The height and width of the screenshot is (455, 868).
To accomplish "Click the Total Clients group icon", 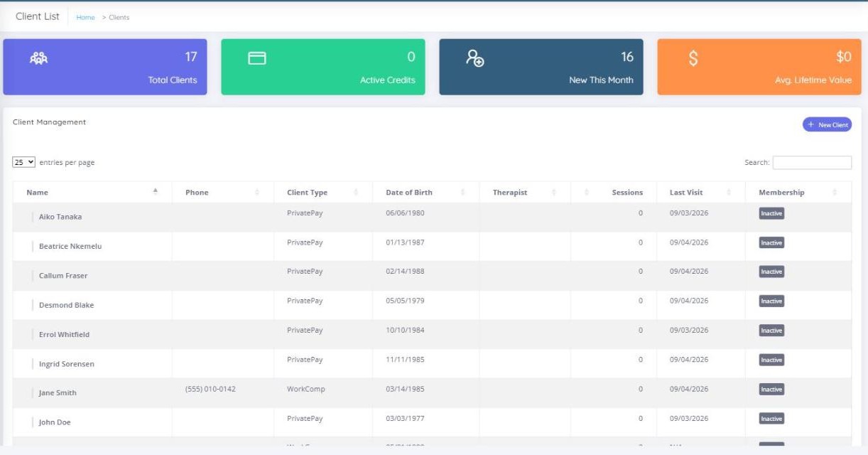I will coord(38,58).
